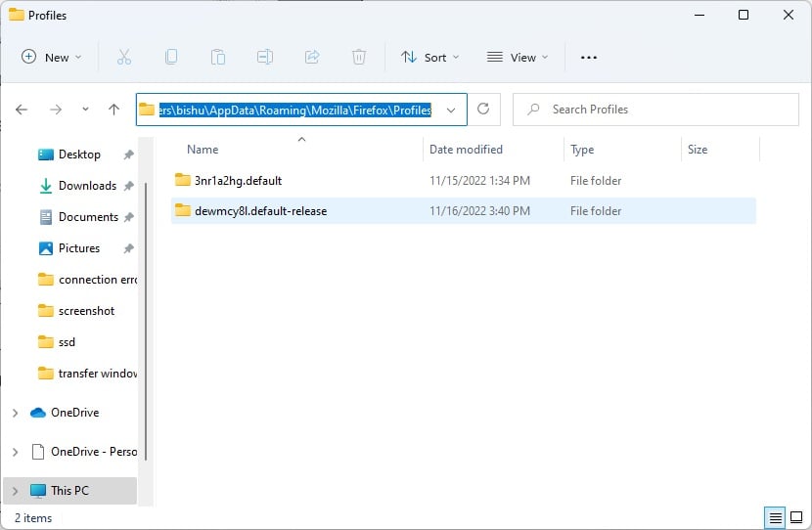
Task: Expand the This PC tree node
Action: pyautogui.click(x=15, y=491)
